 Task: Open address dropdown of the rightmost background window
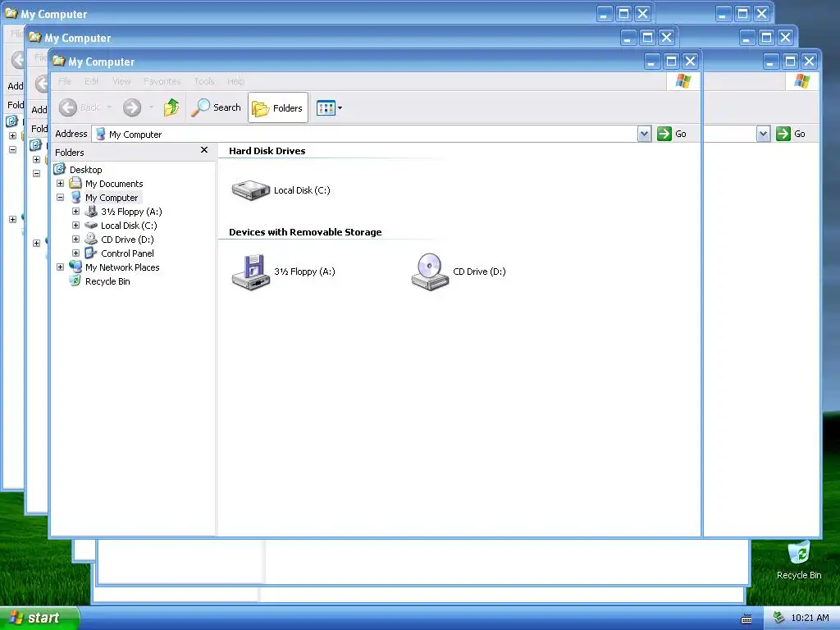(763, 134)
